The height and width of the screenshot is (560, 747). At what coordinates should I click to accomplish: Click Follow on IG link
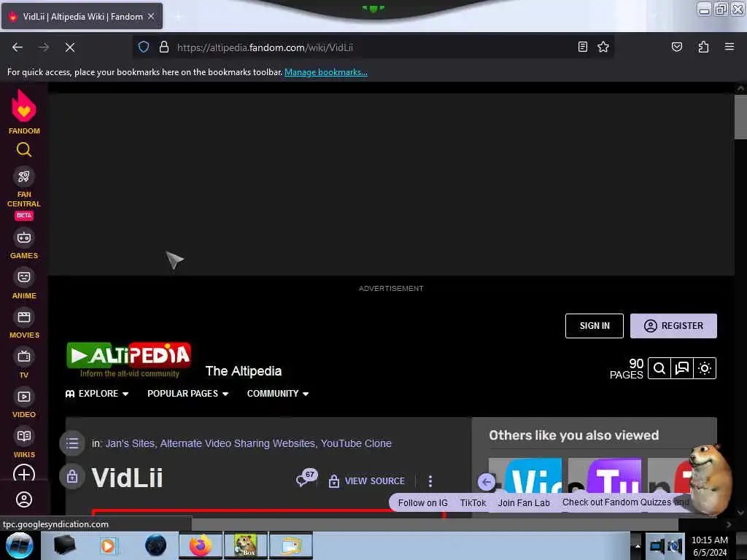pos(422,503)
